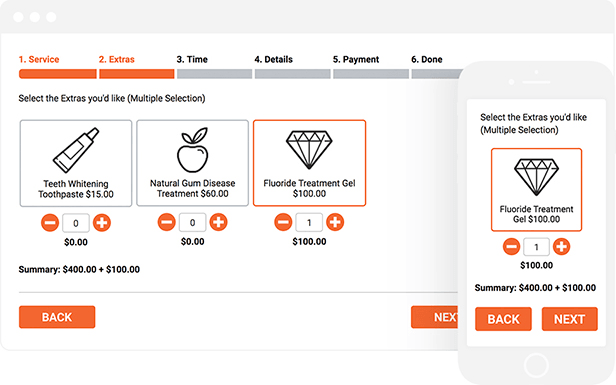This screenshot has height=385, width=616.
Task: Go to the 1. Service step
Action: [x=39, y=59]
